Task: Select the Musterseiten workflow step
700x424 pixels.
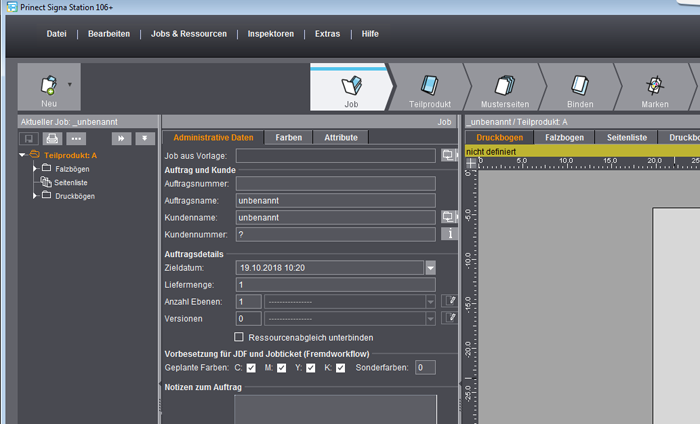Action: tap(504, 88)
